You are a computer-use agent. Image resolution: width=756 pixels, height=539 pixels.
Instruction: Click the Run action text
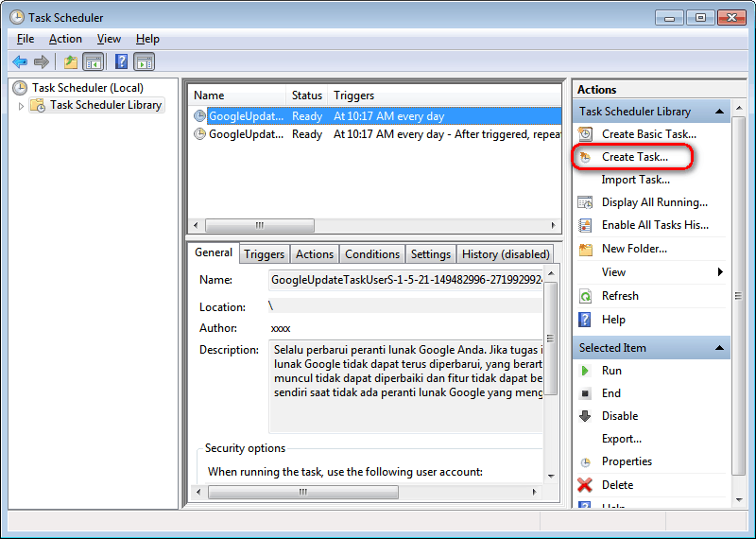[x=611, y=371]
